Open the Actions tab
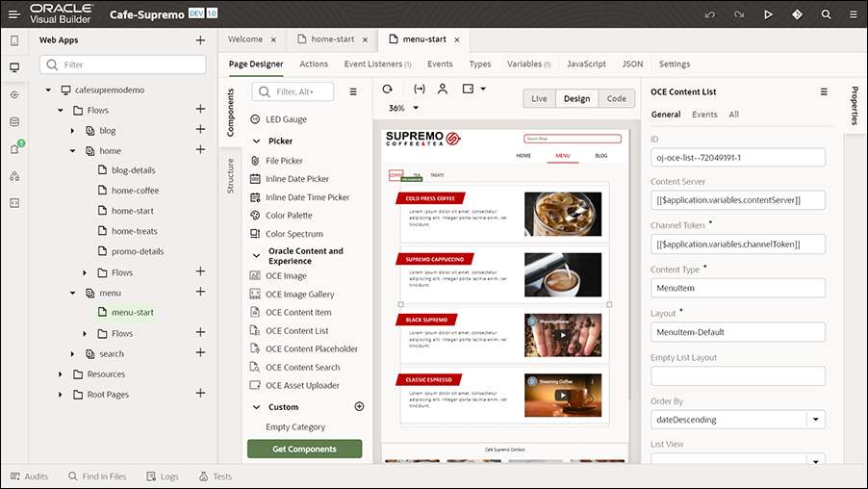868x489 pixels. (x=314, y=64)
